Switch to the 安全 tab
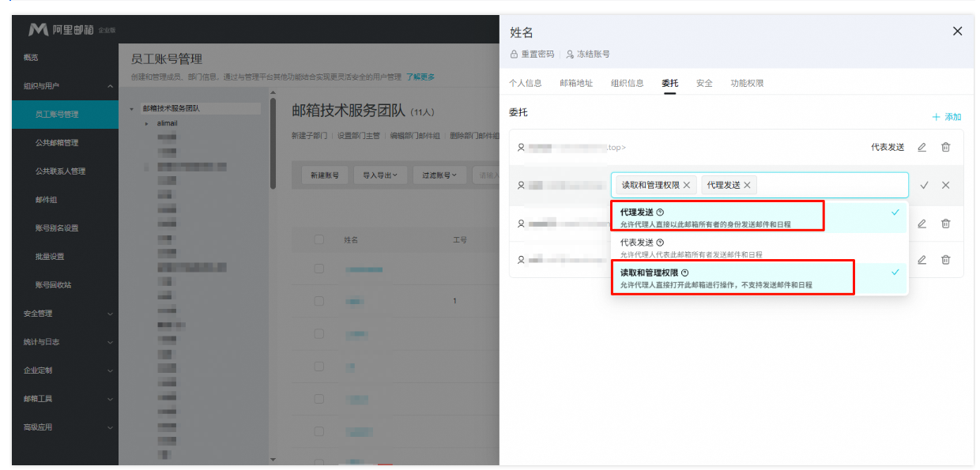This screenshot has height=470, width=980. (704, 83)
